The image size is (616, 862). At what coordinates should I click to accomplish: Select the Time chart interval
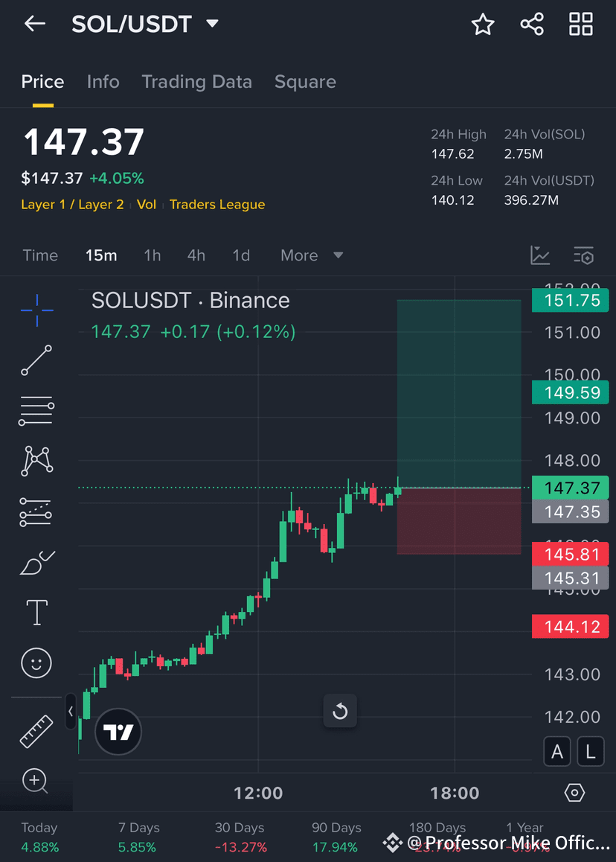click(x=40, y=255)
